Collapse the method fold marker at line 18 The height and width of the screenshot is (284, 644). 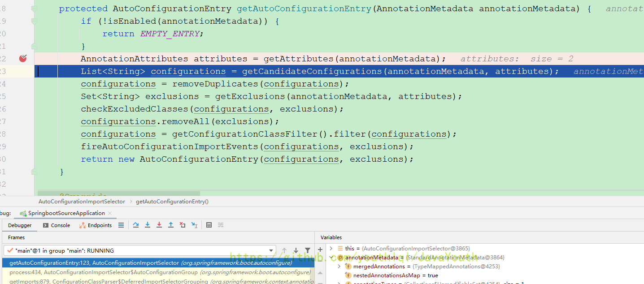click(x=34, y=9)
